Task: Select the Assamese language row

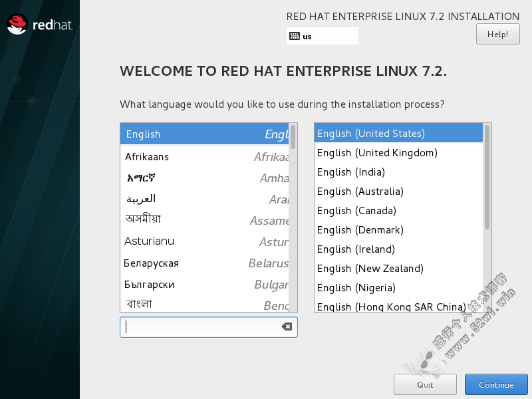Action: tap(205, 220)
